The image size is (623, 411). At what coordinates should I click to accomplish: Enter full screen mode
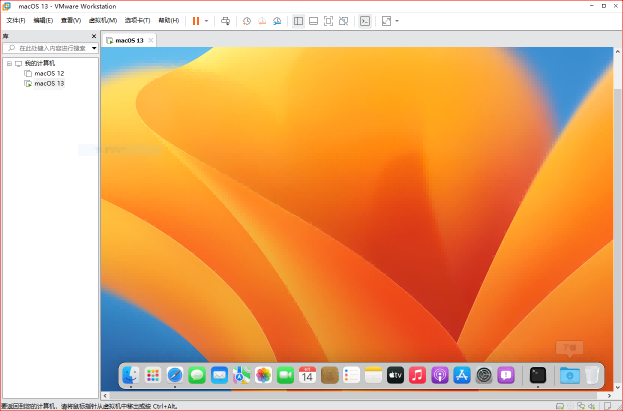click(x=329, y=21)
